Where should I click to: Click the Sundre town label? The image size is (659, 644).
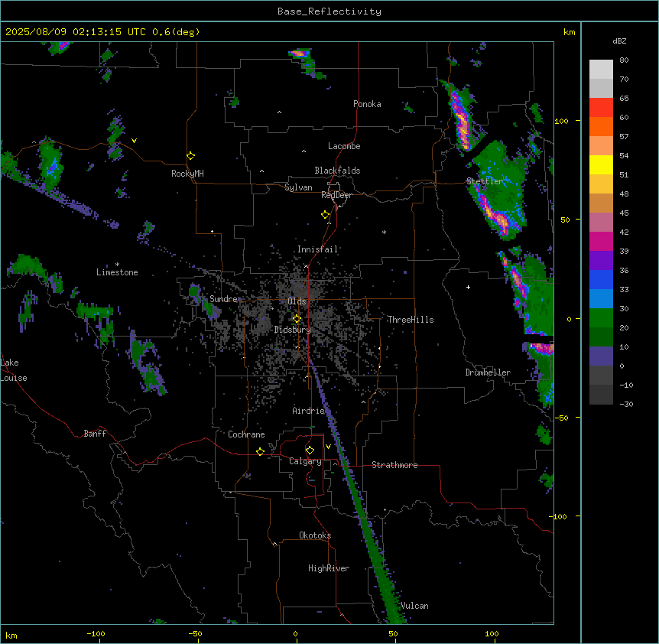coord(223,299)
